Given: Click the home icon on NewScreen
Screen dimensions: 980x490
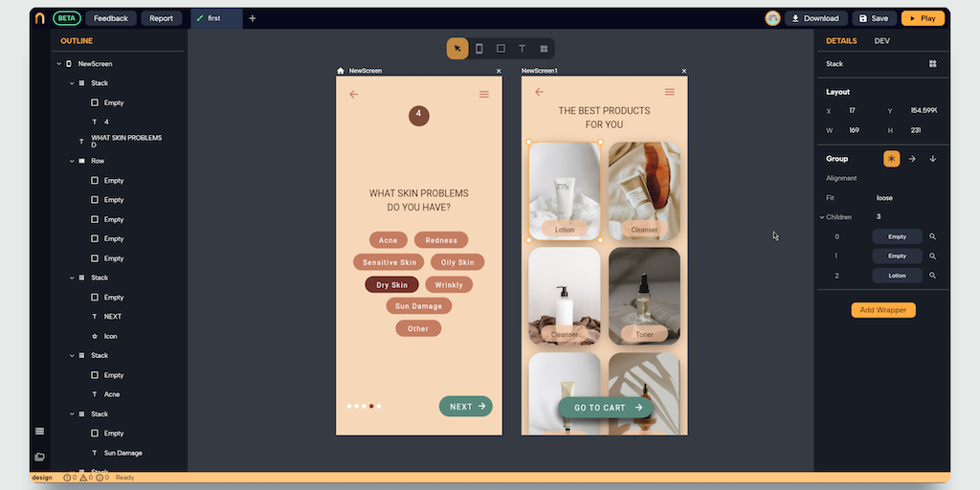Looking at the screenshot, I should 341,71.
